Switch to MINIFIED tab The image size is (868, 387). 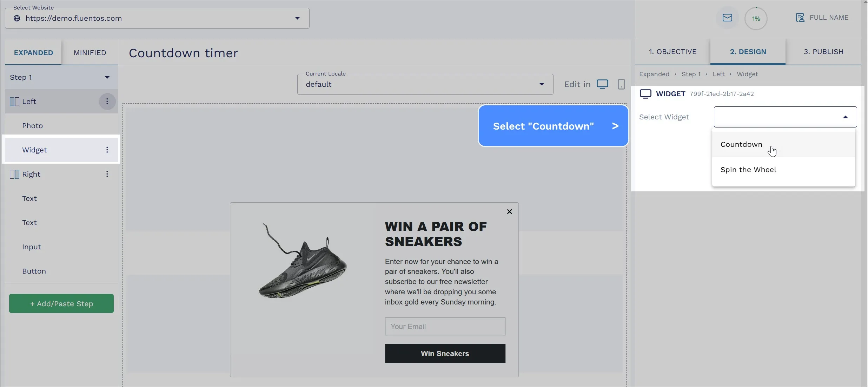point(90,53)
